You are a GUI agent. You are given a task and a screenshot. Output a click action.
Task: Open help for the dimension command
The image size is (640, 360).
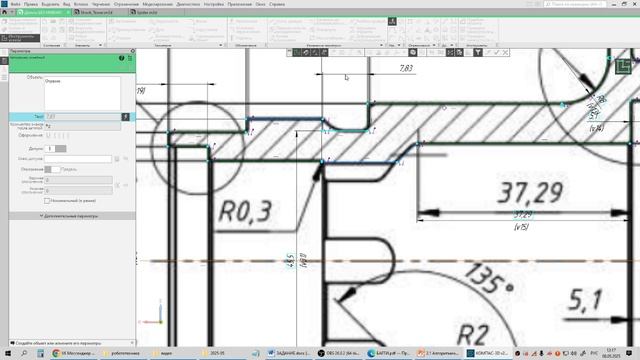[x=121, y=58]
